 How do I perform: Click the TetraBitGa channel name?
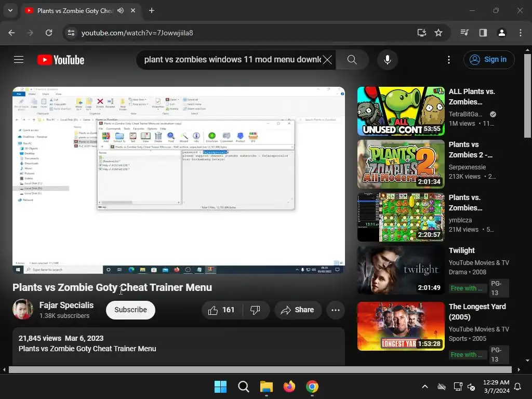coord(465,114)
